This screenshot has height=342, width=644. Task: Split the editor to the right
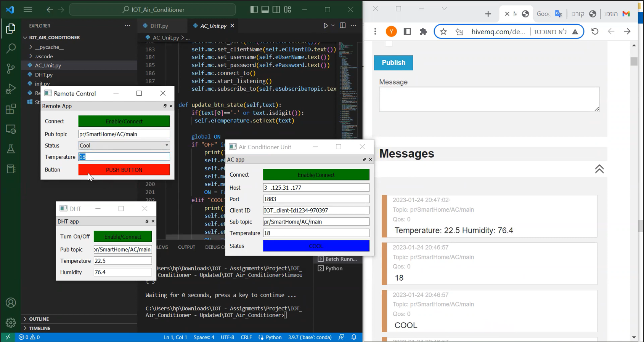coord(343,26)
